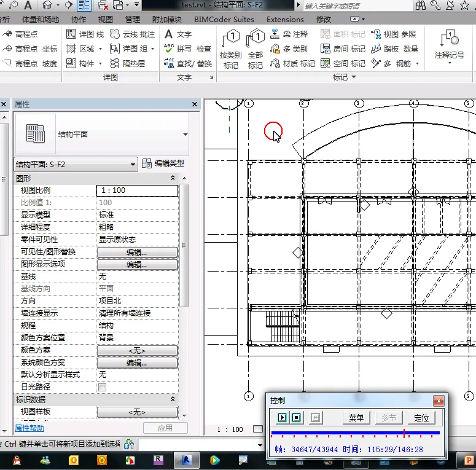Select the 云线 批注 revision cloud tool
The width and height of the screenshot is (476, 470).
[x=132, y=34]
